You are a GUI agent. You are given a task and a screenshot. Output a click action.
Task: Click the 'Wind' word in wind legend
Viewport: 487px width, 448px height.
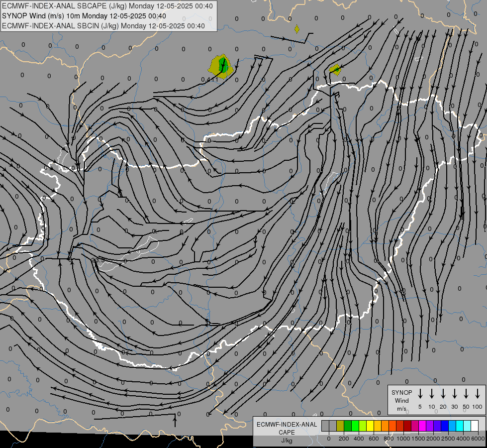(x=401, y=400)
